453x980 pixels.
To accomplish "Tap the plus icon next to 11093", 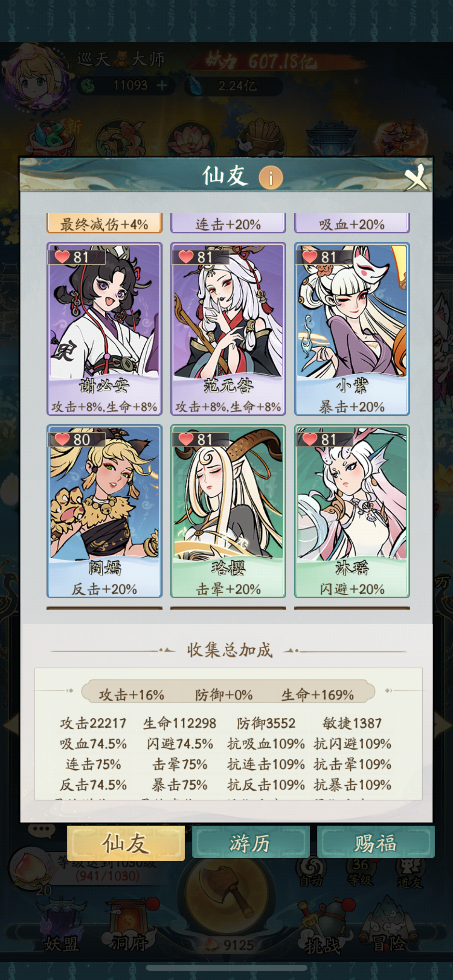I will pyautogui.click(x=162, y=85).
